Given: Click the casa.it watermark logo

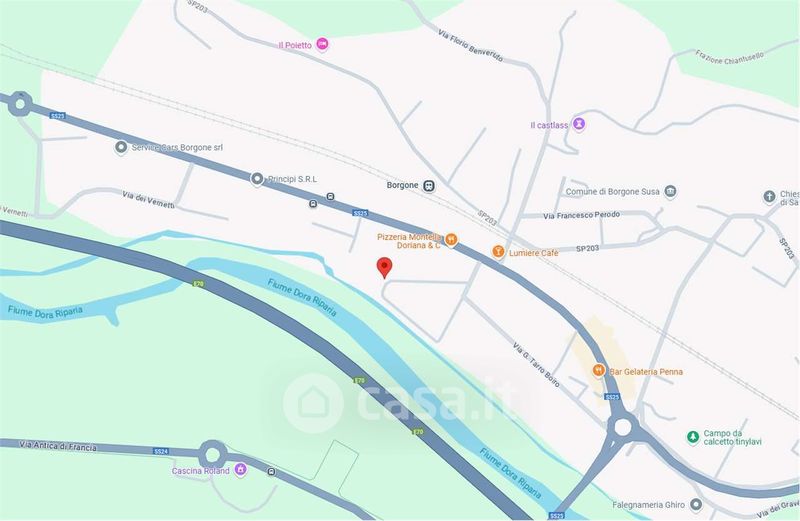Looking at the screenshot, I should click(399, 403).
